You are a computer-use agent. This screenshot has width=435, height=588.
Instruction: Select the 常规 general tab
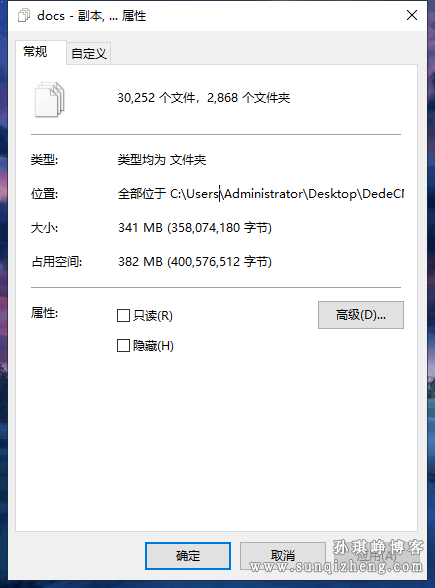36,52
